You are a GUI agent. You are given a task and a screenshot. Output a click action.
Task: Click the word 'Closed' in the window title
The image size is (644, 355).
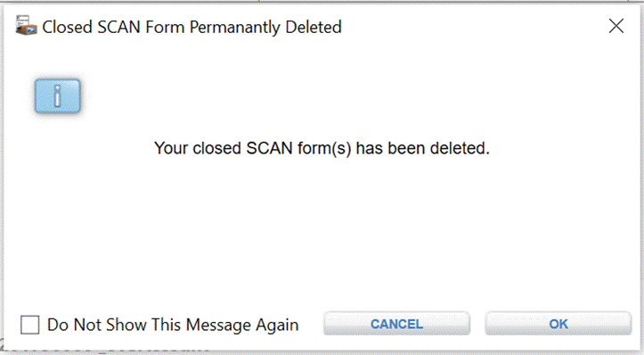tap(67, 27)
